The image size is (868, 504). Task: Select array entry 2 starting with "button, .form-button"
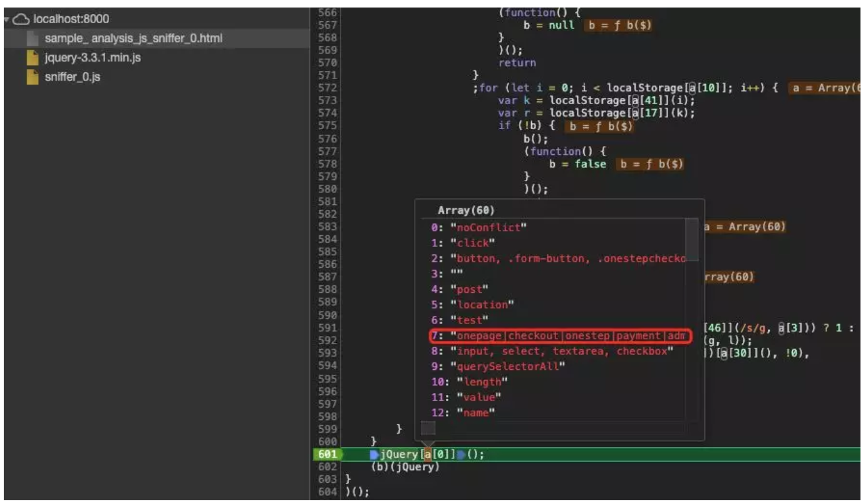pyautogui.click(x=557, y=258)
